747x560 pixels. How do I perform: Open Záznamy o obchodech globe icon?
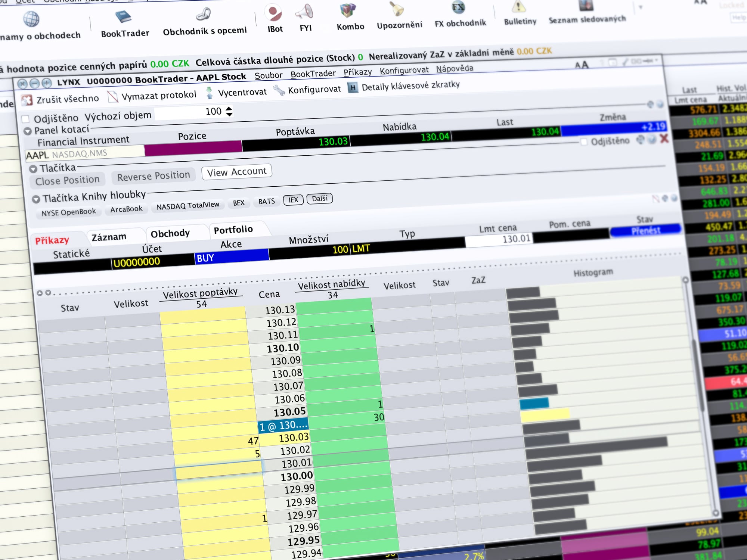point(31,19)
